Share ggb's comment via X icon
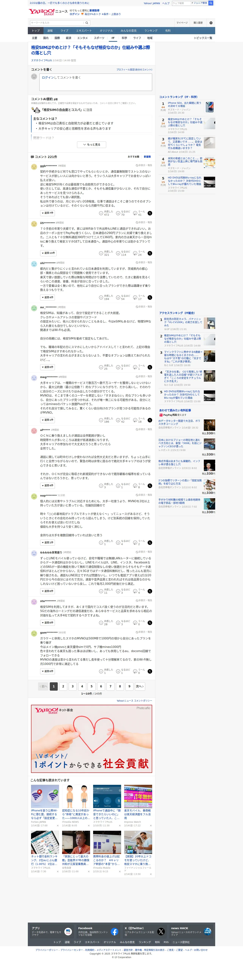The height and width of the screenshot is (980, 243). pyautogui.click(x=150, y=213)
